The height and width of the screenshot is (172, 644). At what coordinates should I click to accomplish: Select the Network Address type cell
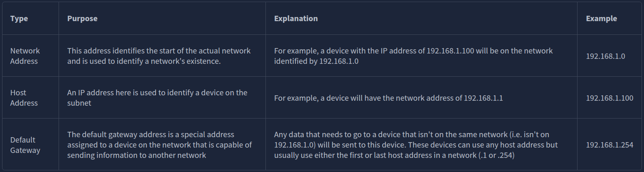[x=25, y=56]
